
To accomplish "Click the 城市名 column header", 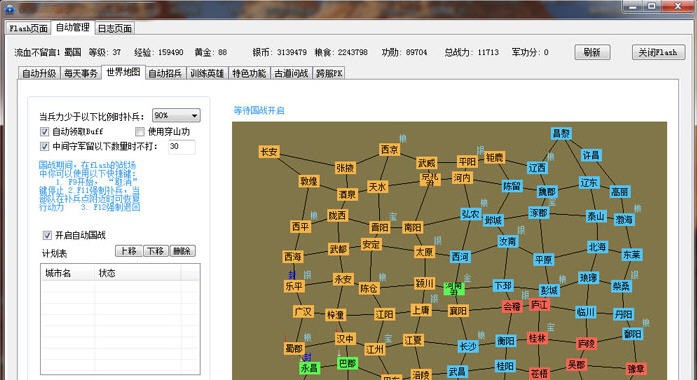I will (68, 273).
